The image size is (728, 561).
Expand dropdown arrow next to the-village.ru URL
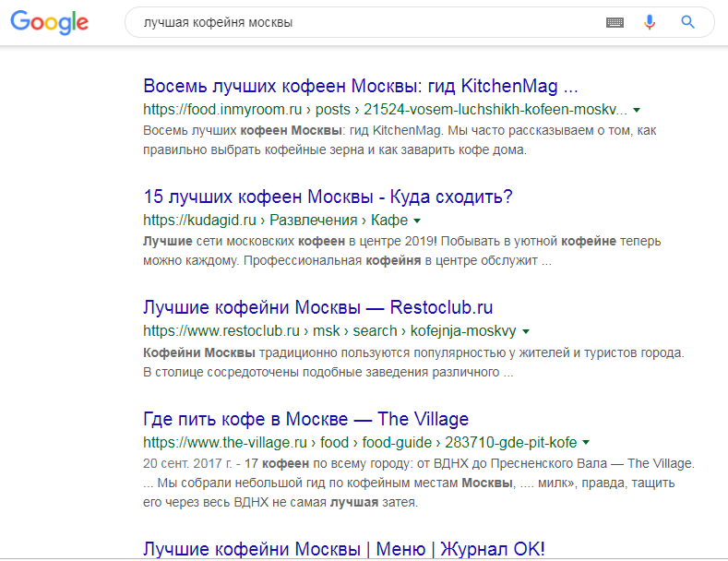tap(586, 443)
